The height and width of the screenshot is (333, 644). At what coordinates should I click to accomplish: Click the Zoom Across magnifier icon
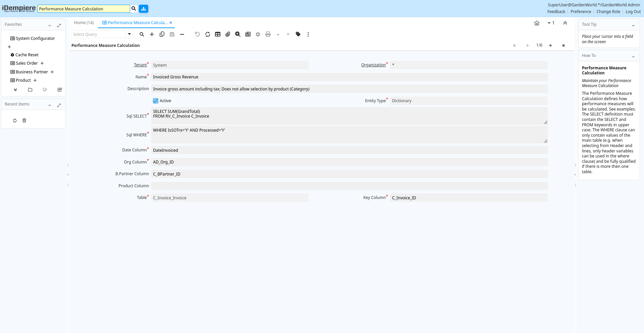point(238,34)
